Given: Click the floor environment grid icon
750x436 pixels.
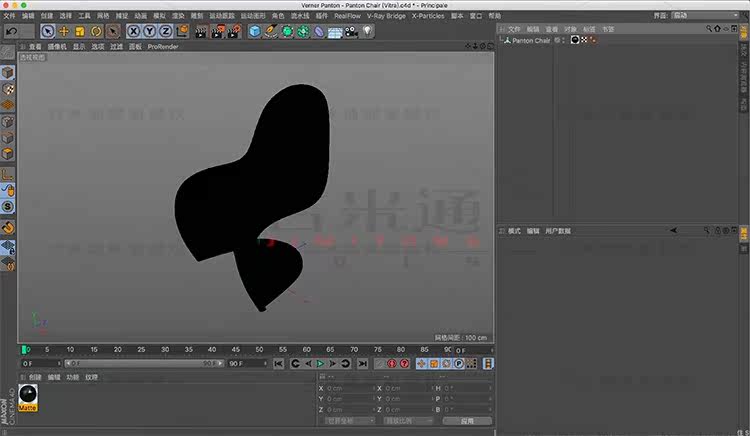Looking at the screenshot, I should pyautogui.click(x=335, y=32).
